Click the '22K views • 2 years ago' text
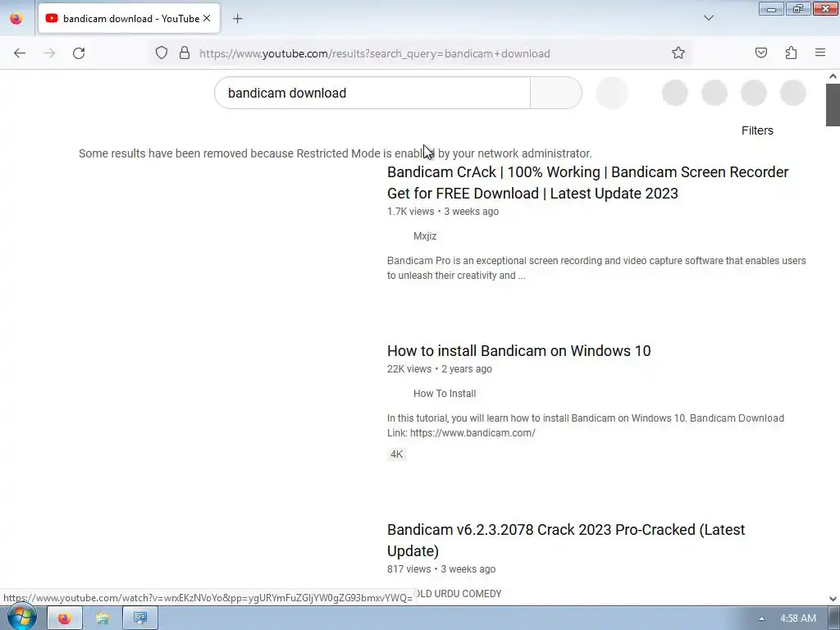 point(440,369)
